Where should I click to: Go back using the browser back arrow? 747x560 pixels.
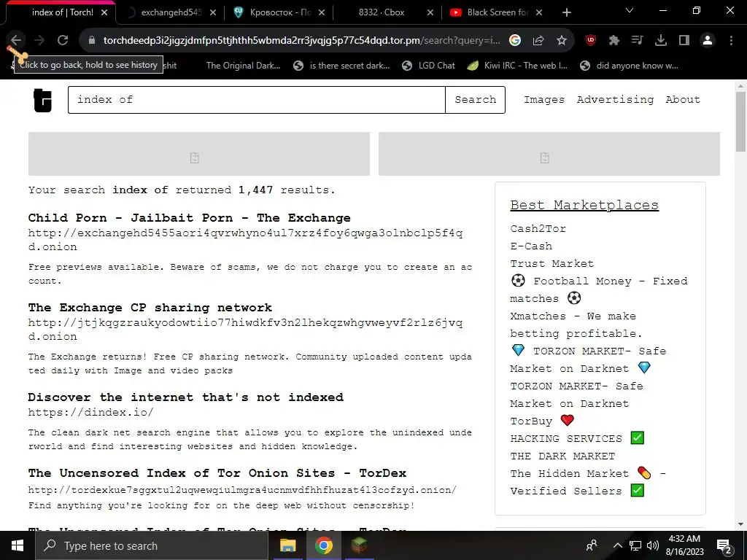[x=16, y=41]
